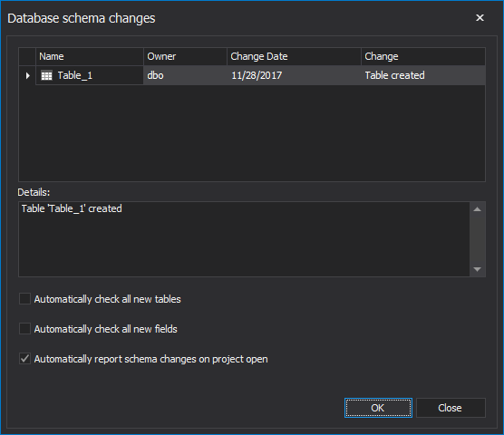504x435 pixels.
Task: Sort by the Change Date column header
Action: [x=294, y=56]
